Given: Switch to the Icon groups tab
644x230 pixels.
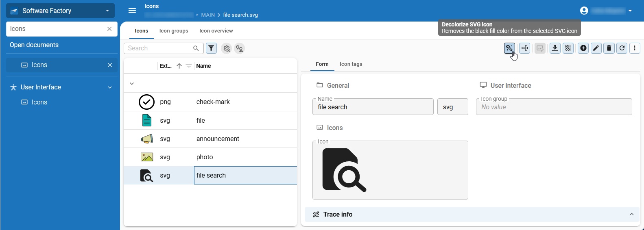Looking at the screenshot, I should [x=174, y=31].
